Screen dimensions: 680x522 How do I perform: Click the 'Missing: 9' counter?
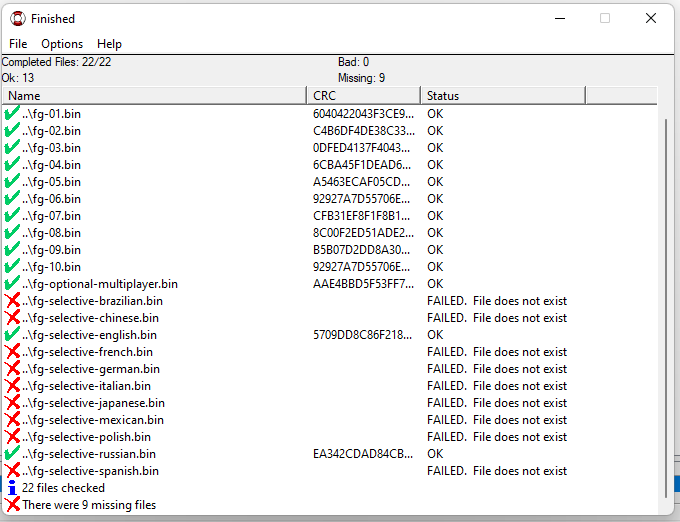(x=361, y=78)
